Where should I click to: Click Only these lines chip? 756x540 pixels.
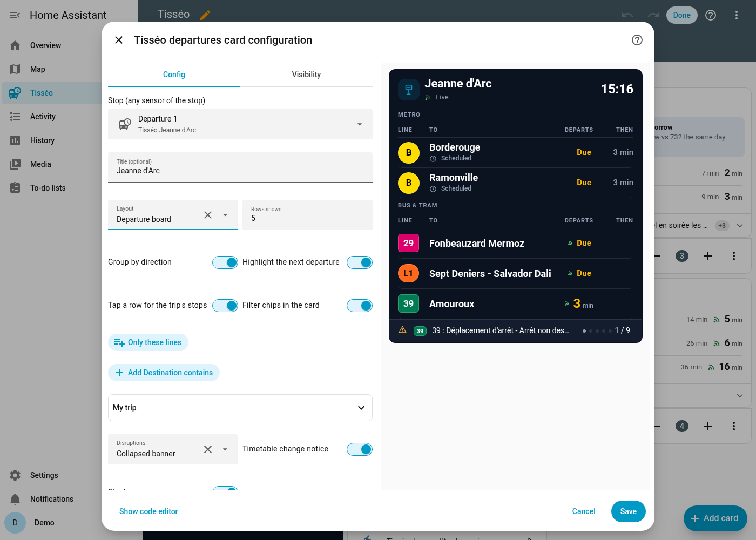[x=148, y=342]
